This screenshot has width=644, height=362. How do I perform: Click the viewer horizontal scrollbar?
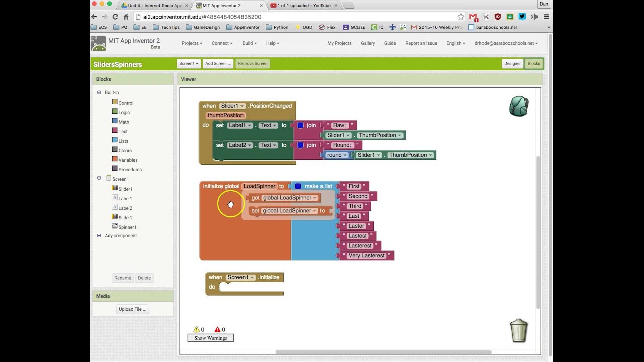tap(382, 352)
